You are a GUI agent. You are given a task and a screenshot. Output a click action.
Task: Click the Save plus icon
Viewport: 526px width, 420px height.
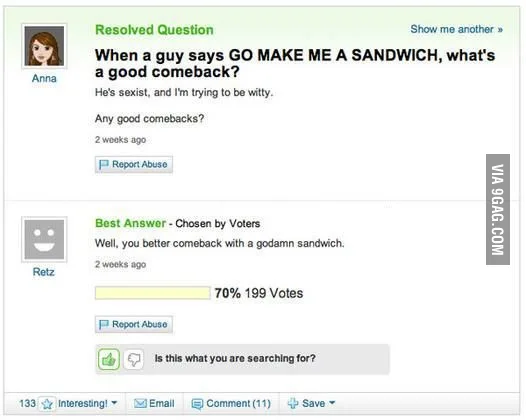[x=293, y=403]
